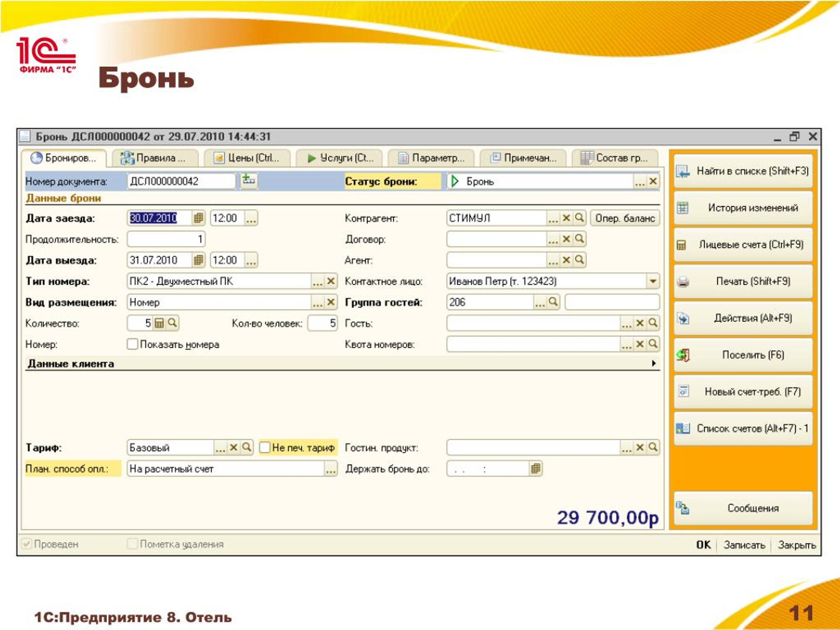This screenshot has height=630, width=840.
Task: Enable the Не печ. тариф checkbox
Action: pos(265,447)
